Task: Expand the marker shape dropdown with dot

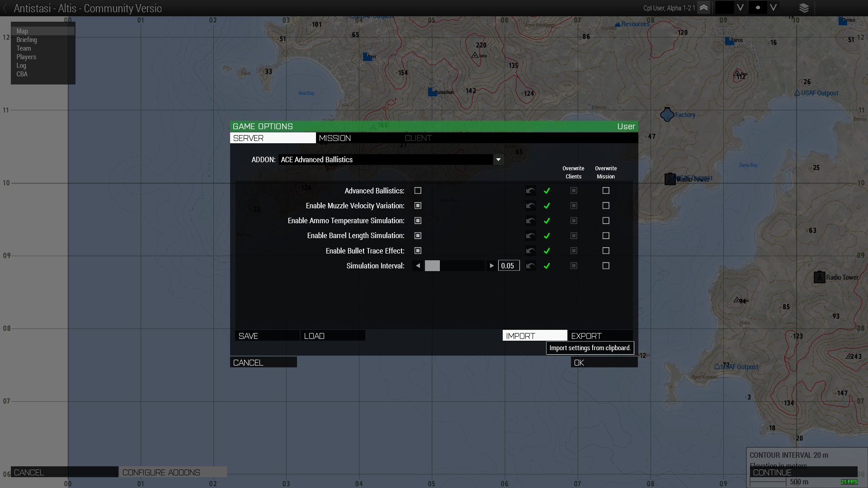Action: click(773, 8)
